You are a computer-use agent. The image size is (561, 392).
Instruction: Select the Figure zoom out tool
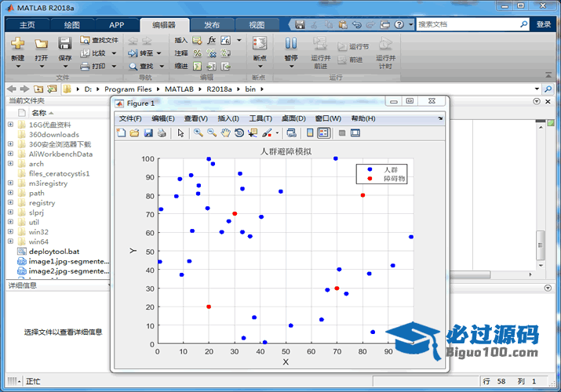click(x=212, y=133)
